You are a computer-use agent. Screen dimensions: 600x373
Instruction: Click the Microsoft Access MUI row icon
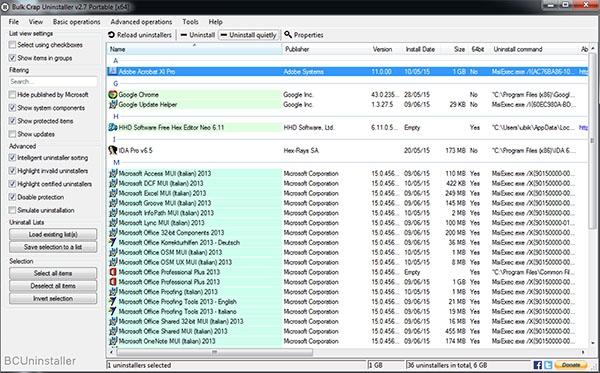pyautogui.click(x=112, y=173)
